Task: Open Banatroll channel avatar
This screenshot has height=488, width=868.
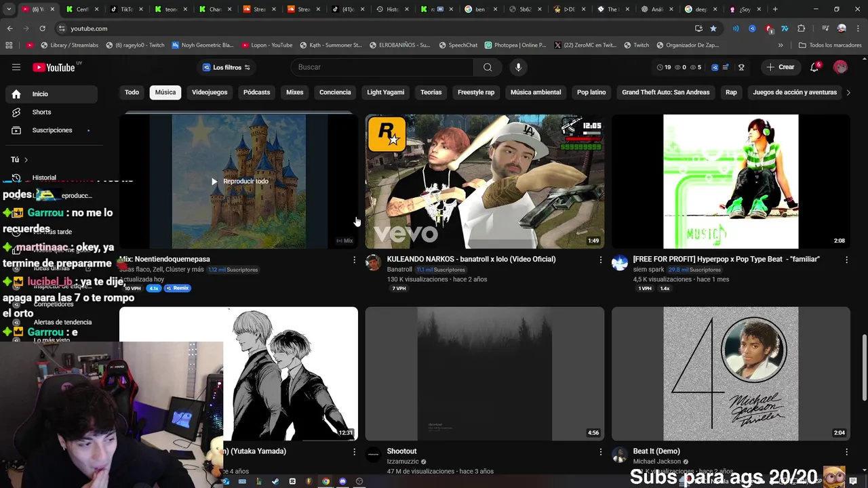Action: coord(374,263)
